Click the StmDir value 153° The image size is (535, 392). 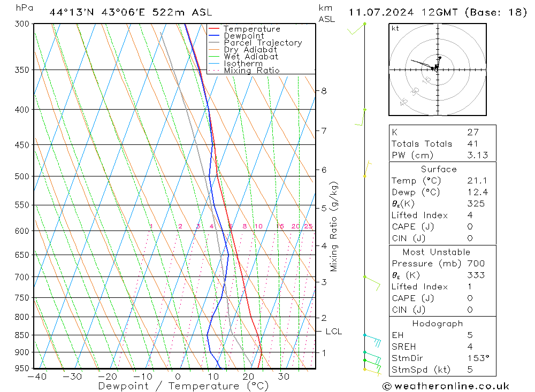pyautogui.click(x=478, y=358)
